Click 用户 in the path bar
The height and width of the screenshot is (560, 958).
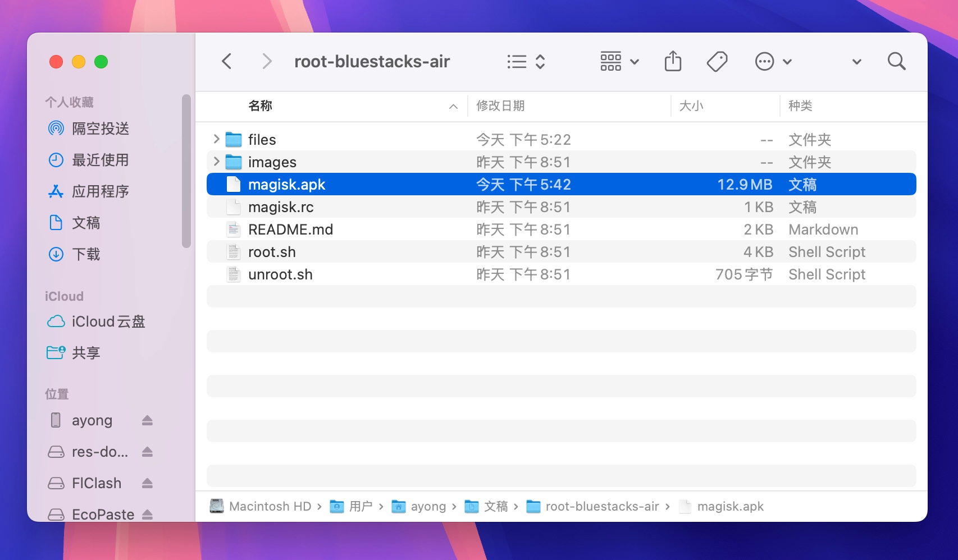pyautogui.click(x=352, y=506)
